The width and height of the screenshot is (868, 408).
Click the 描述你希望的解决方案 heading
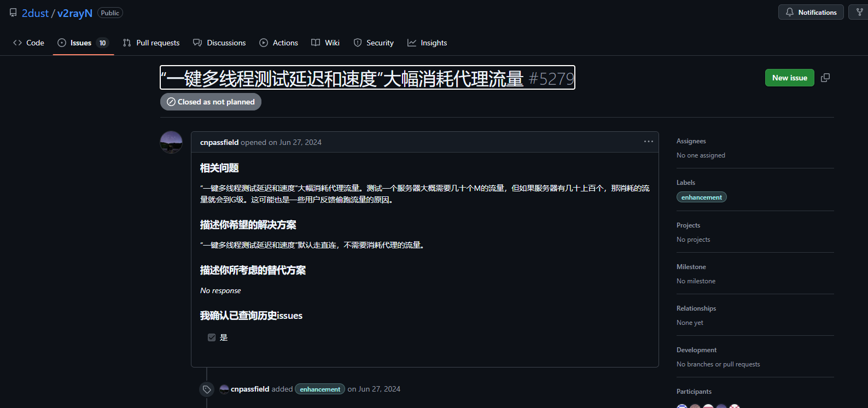(248, 225)
